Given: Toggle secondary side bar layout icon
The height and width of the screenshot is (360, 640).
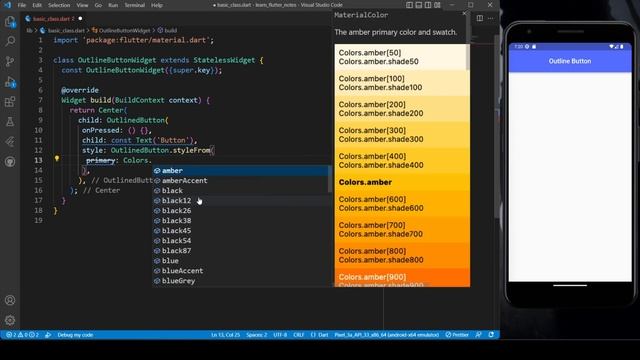Looking at the screenshot, I should click(428, 5).
